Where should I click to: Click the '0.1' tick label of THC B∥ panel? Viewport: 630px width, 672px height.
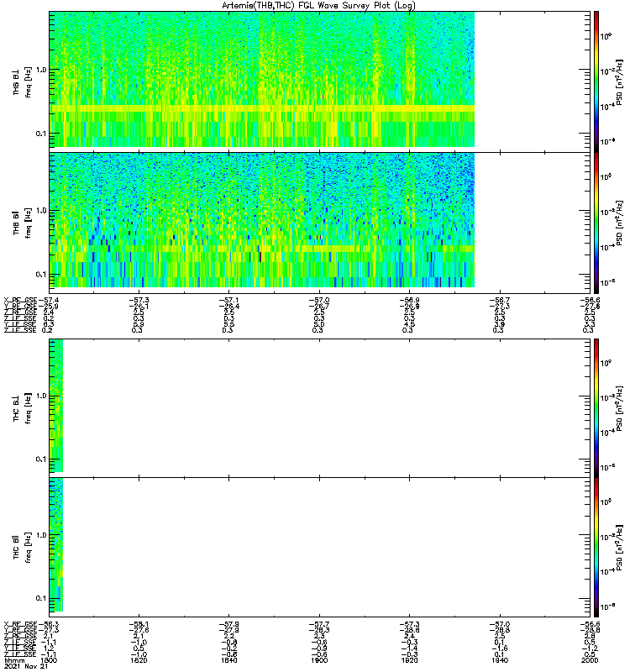pyautogui.click(x=41, y=598)
